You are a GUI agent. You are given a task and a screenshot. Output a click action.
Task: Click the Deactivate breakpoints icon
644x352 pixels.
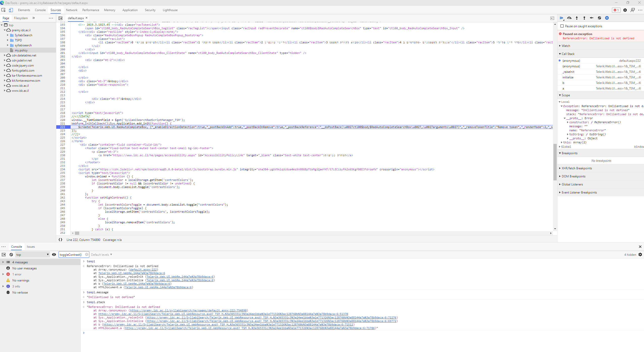[599, 18]
